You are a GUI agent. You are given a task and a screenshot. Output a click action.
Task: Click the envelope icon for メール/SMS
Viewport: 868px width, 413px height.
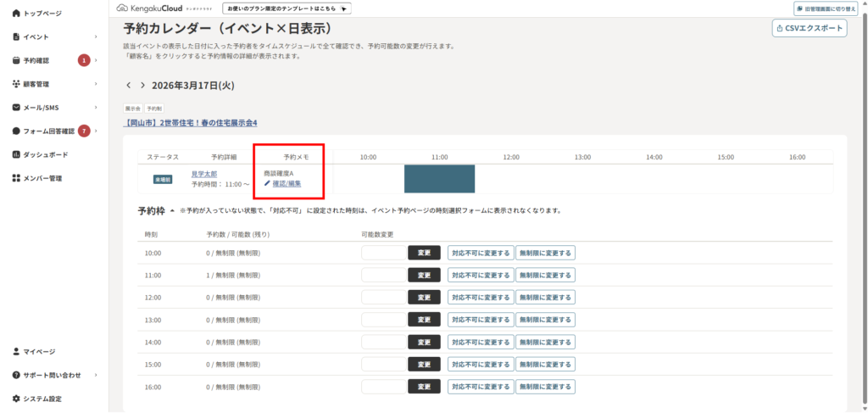[x=16, y=108]
